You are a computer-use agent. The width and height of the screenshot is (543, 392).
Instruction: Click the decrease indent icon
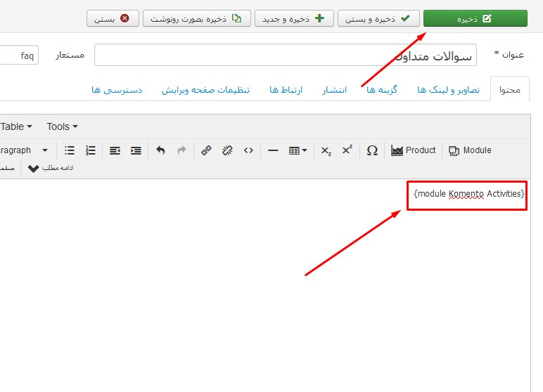point(115,150)
